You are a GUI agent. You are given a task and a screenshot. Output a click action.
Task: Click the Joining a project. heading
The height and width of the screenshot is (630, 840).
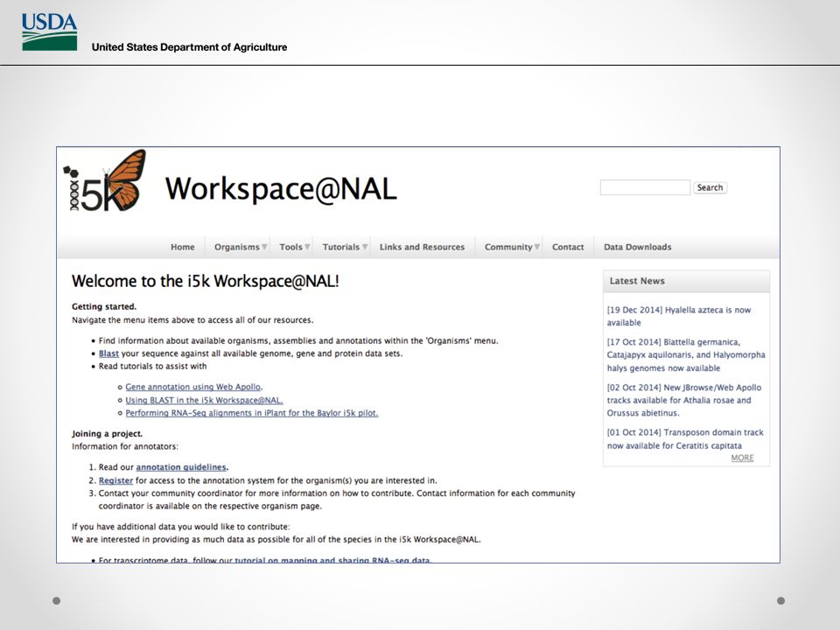(x=107, y=433)
